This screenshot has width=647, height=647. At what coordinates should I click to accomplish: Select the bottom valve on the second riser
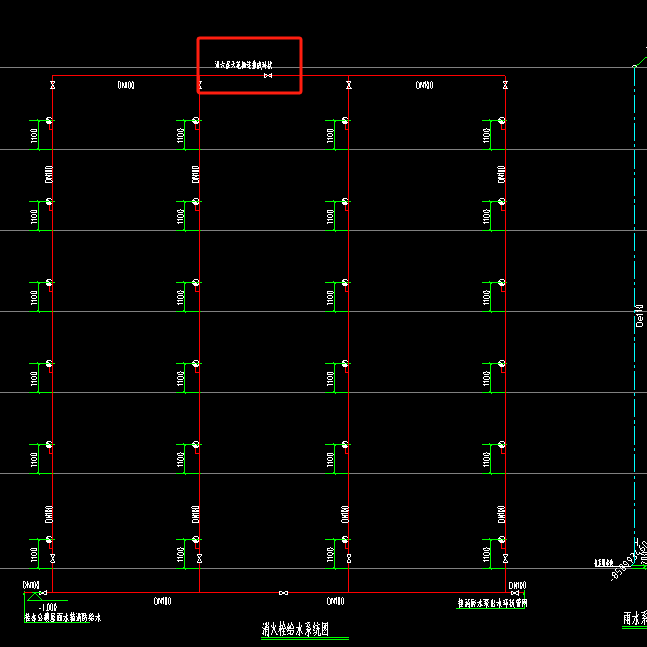pos(199,558)
